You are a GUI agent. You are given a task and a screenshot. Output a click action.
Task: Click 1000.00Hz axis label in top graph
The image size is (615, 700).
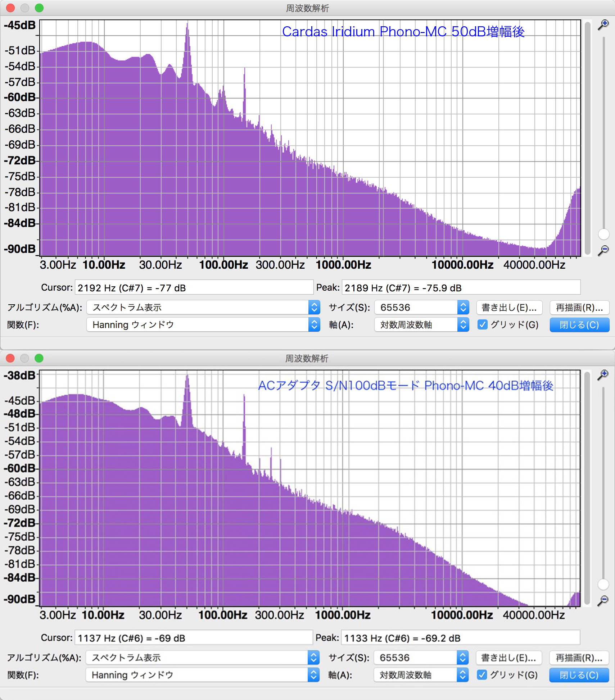[x=343, y=265]
